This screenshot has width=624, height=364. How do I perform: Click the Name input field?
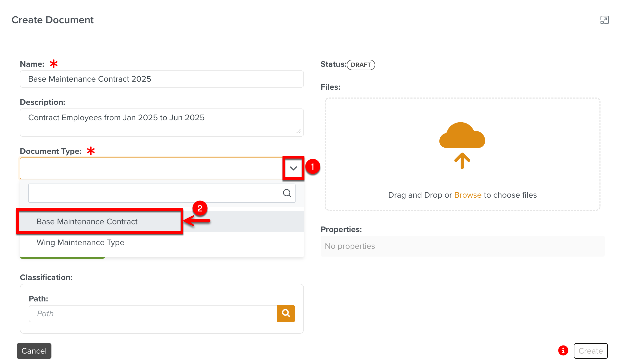[162, 79]
